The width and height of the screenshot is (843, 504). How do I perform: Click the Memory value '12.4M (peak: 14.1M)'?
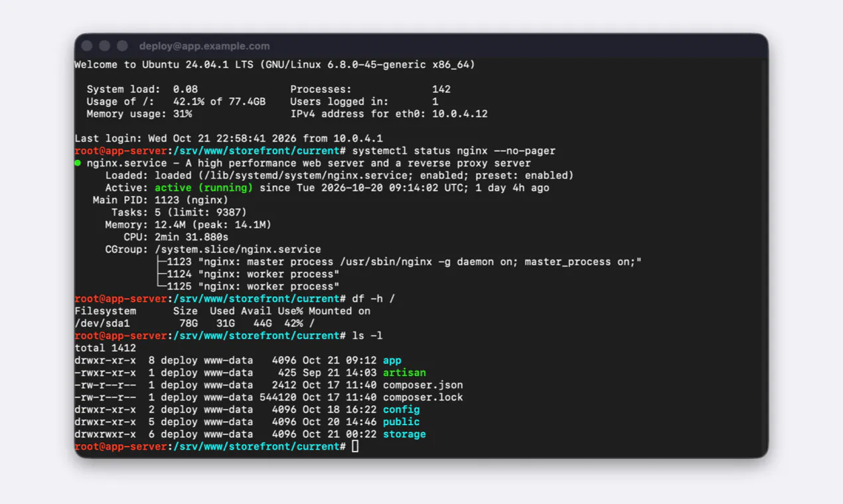pyautogui.click(x=213, y=225)
